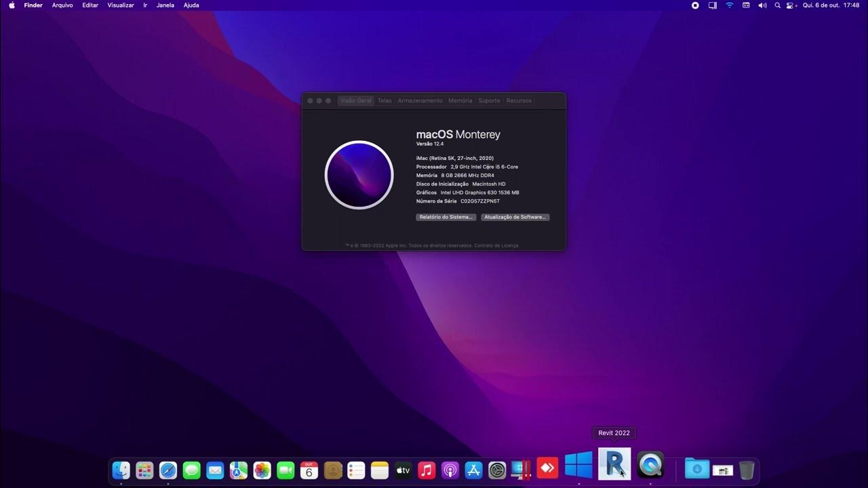Close the About This Mac window
Image resolution: width=868 pixels, height=488 pixels.
point(311,100)
